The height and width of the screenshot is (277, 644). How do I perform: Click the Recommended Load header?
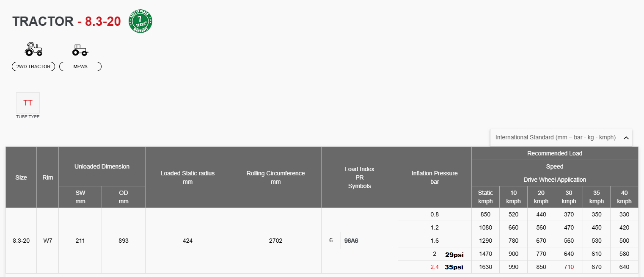(555, 153)
